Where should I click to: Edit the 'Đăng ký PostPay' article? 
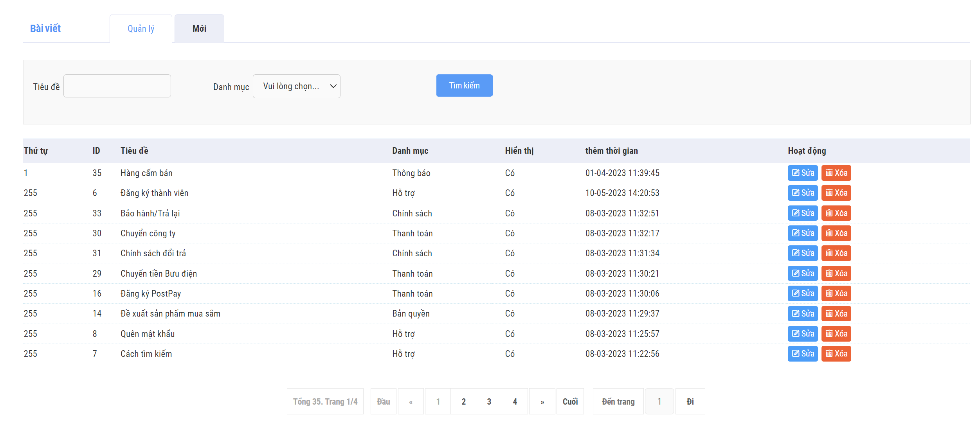(x=802, y=293)
